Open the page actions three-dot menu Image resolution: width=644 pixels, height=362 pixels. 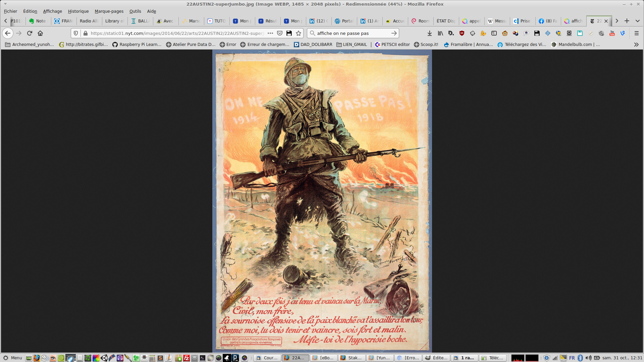point(270,33)
